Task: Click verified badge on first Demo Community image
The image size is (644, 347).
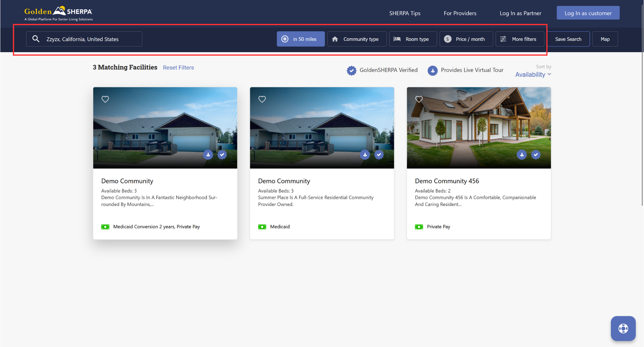Action: [222, 155]
